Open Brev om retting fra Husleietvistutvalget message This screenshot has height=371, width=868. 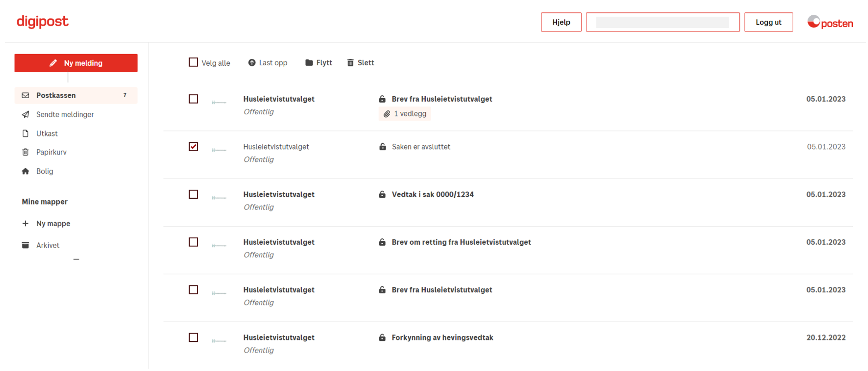point(461,242)
